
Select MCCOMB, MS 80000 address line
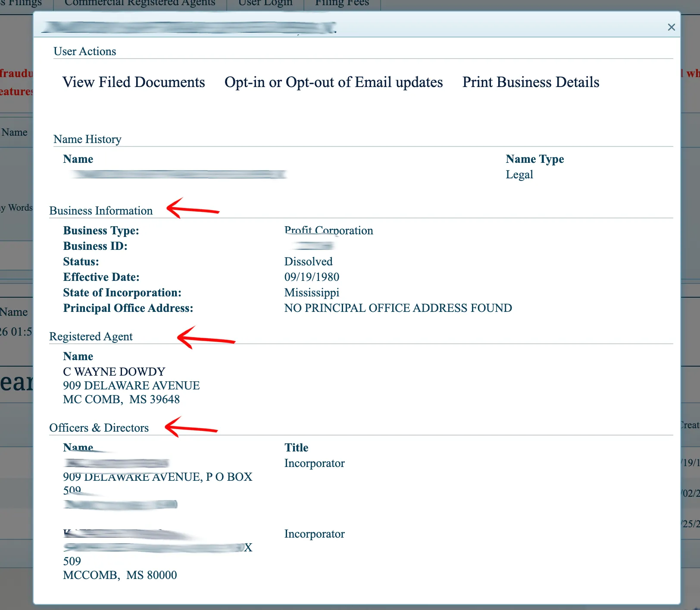[120, 575]
